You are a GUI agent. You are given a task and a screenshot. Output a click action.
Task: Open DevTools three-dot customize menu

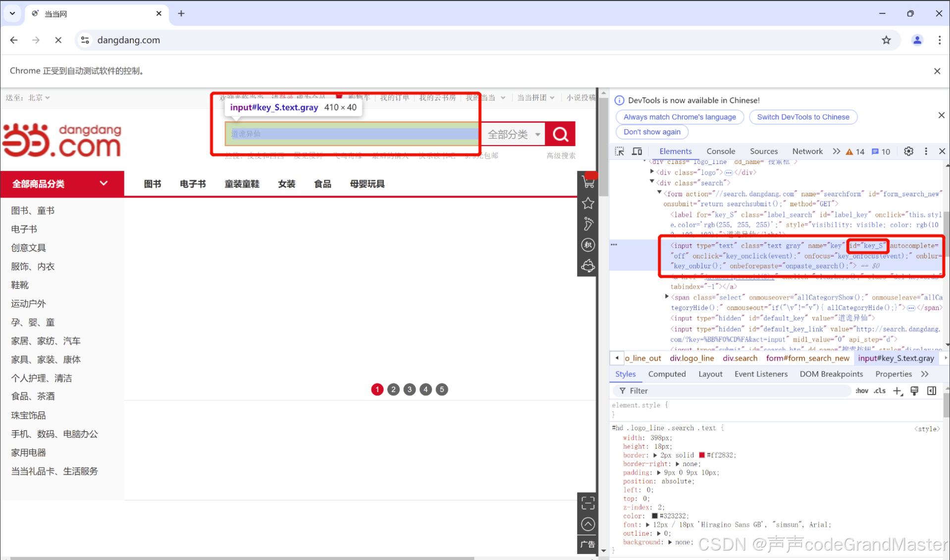926,152
